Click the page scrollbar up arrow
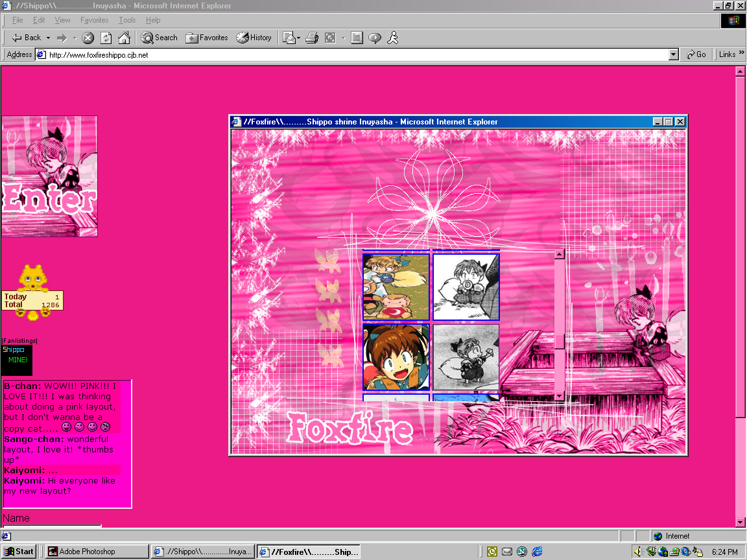The image size is (747, 560). (740, 72)
